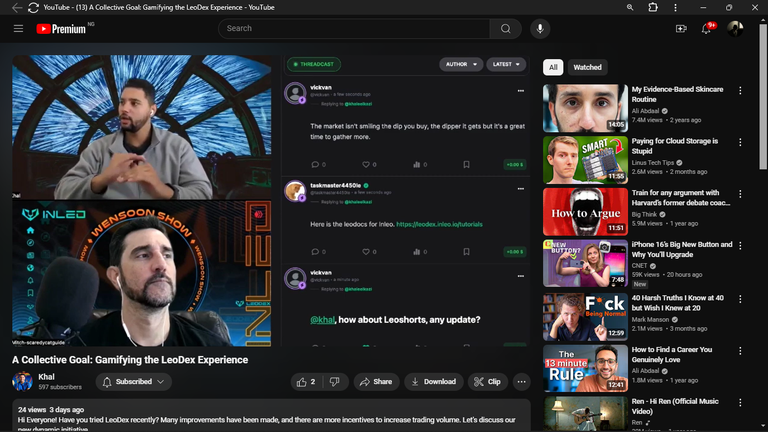Click the +0.00 $ reward on vickvan's post
The image size is (768, 432).
515,165
